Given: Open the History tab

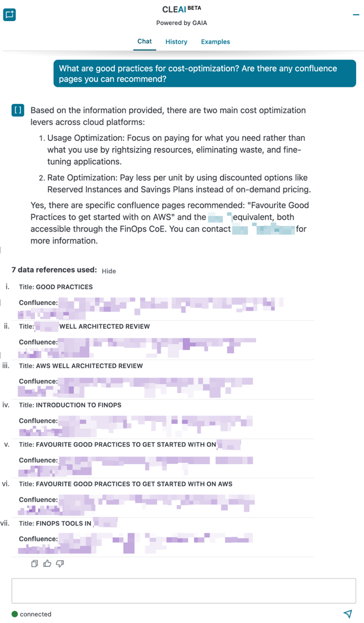Looking at the screenshot, I should click(x=176, y=42).
